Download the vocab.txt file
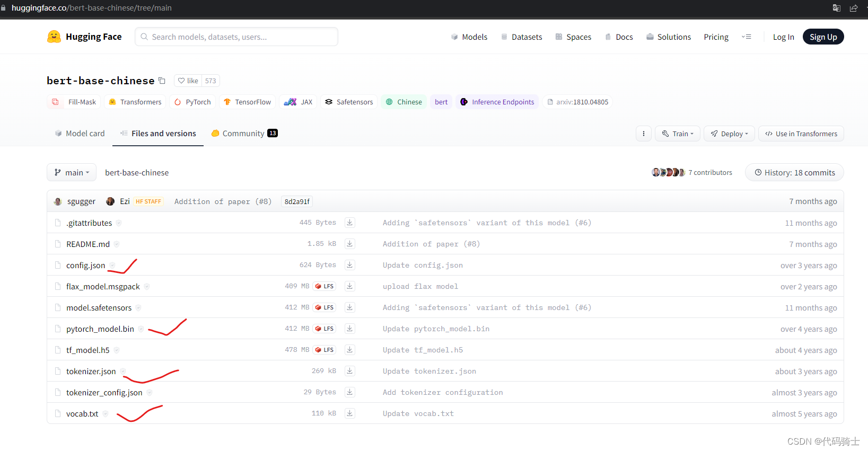 coord(349,413)
